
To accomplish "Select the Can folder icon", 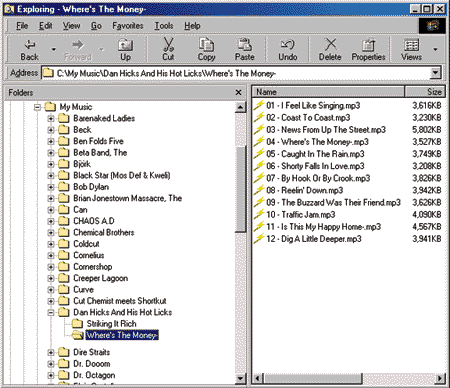I will [63, 210].
